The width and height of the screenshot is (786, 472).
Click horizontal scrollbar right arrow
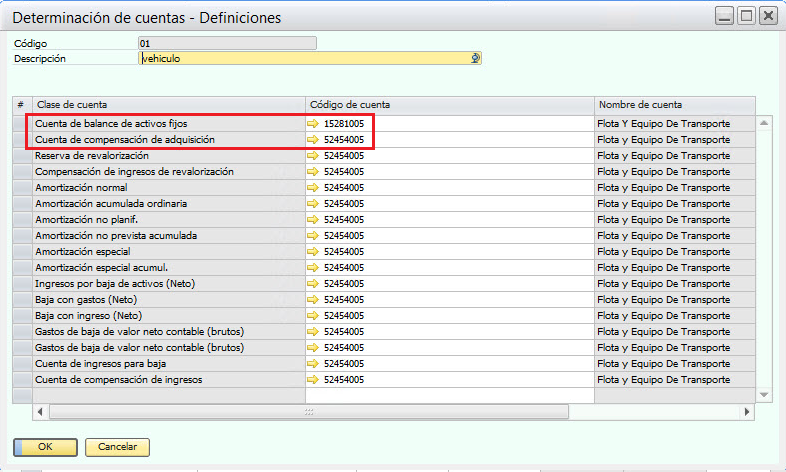pyautogui.click(x=748, y=411)
